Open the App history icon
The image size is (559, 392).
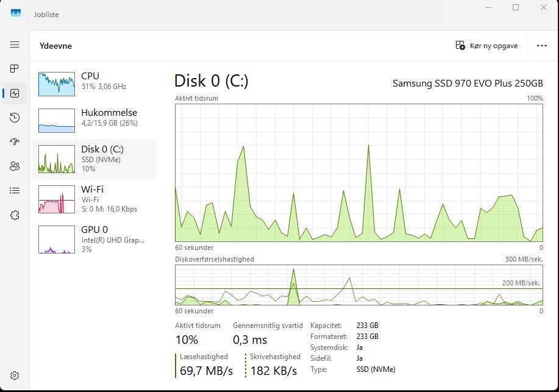pos(15,118)
